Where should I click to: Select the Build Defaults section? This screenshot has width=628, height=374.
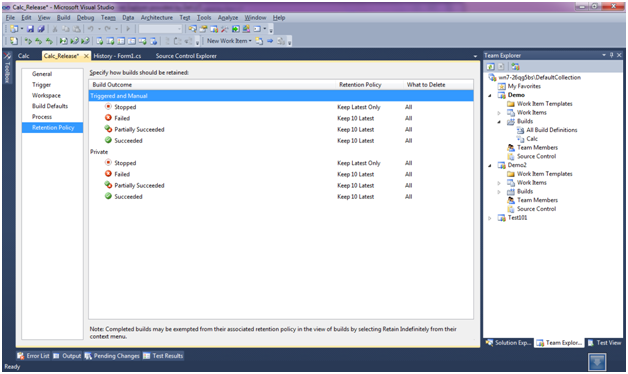tap(50, 106)
